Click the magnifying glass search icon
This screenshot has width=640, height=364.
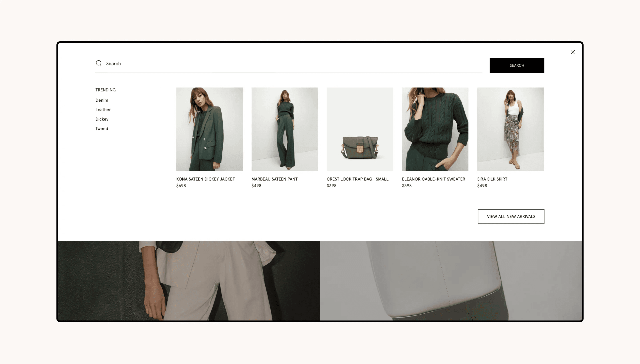pos(99,63)
